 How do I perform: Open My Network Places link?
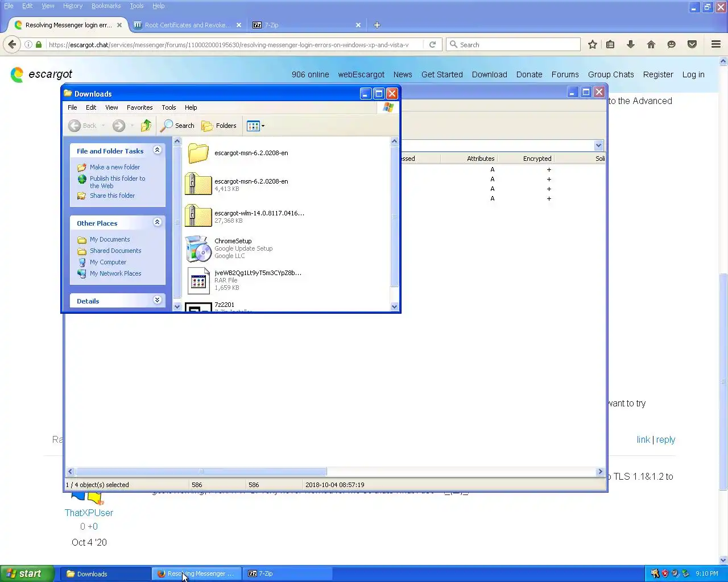click(109, 273)
